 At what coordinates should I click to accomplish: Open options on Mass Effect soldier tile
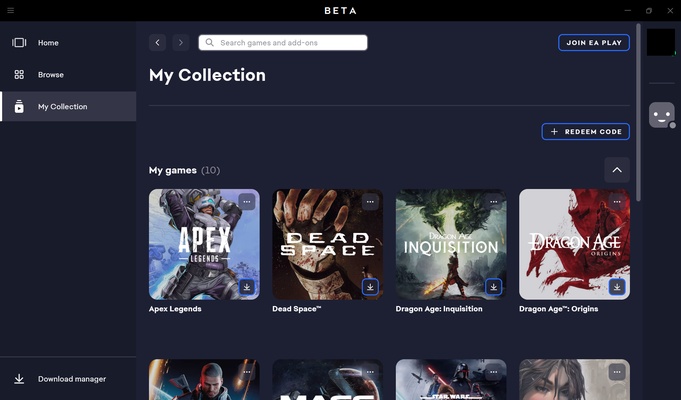click(247, 372)
